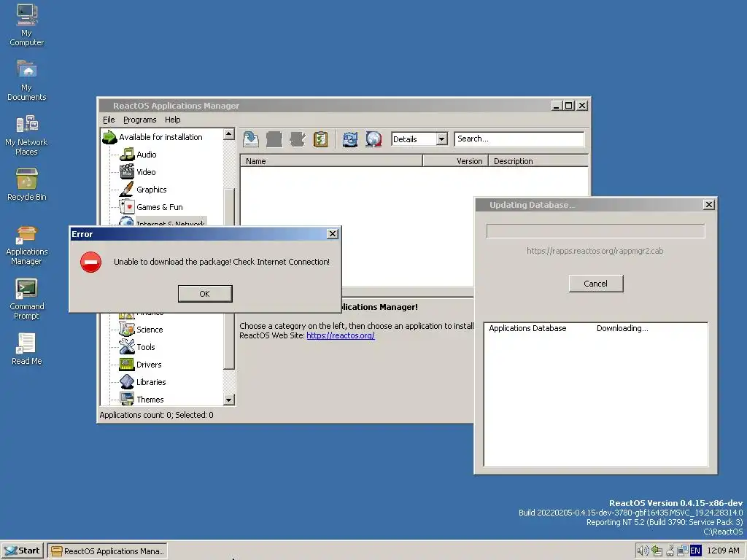
Task: Click the Start button
Action: pos(23,551)
